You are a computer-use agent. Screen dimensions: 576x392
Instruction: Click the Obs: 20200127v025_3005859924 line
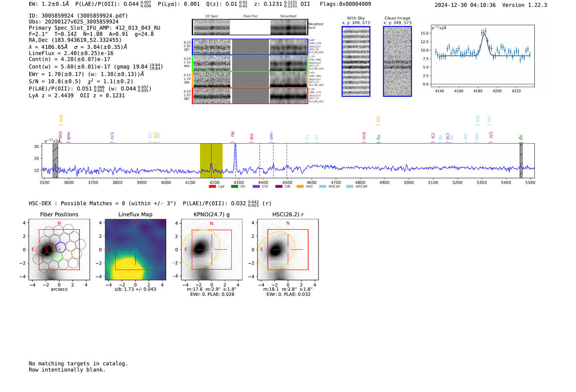click(x=74, y=22)
